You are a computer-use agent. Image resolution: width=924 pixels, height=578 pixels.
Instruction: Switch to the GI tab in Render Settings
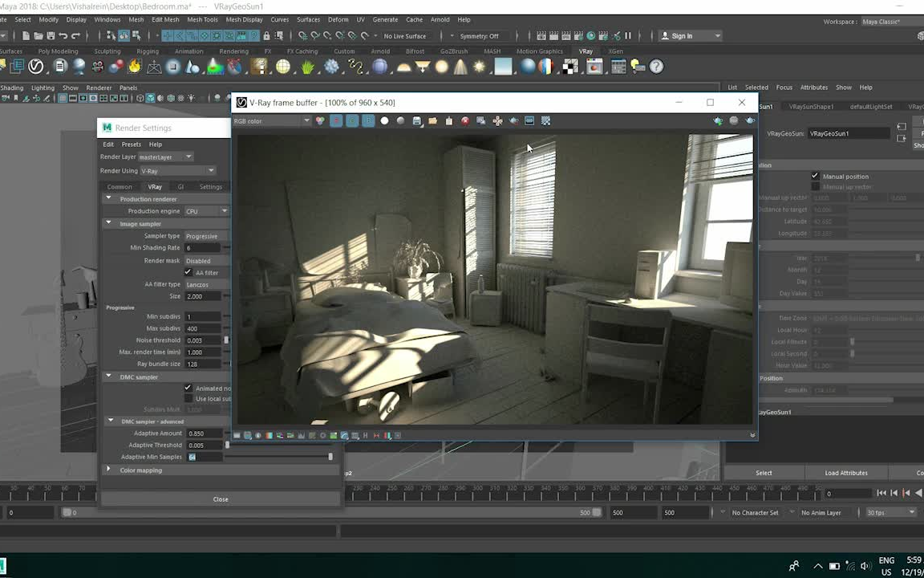point(180,186)
